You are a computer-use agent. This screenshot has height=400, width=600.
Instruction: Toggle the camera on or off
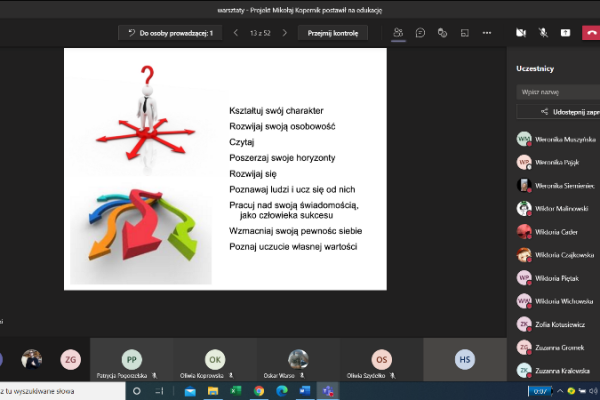pyautogui.click(x=521, y=32)
